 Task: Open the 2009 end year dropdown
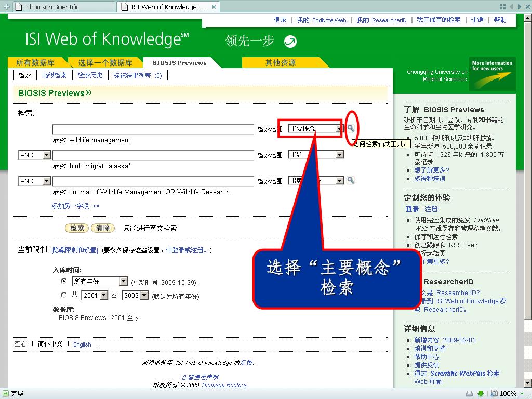[136, 296]
